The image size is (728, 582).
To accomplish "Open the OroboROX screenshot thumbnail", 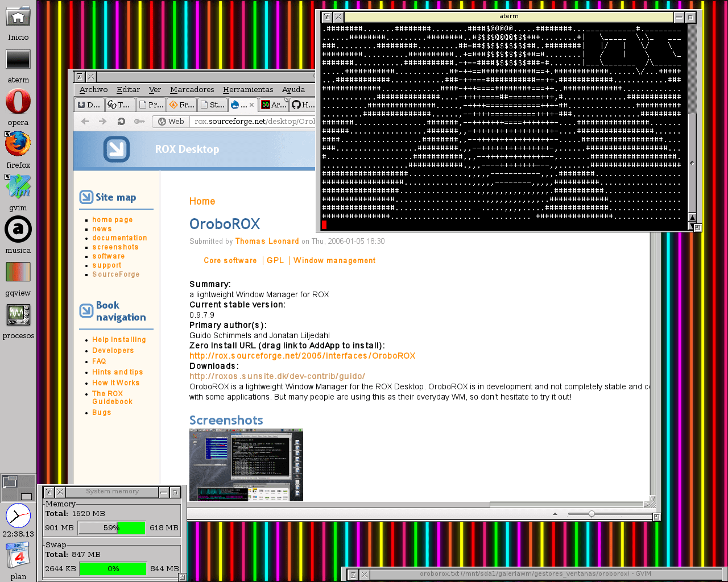I will coord(246,465).
